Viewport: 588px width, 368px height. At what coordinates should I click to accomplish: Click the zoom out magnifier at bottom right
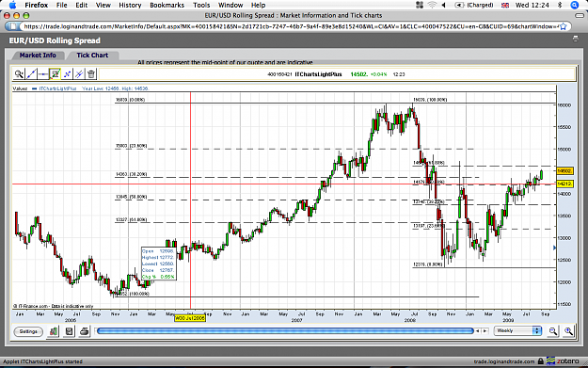(553, 331)
